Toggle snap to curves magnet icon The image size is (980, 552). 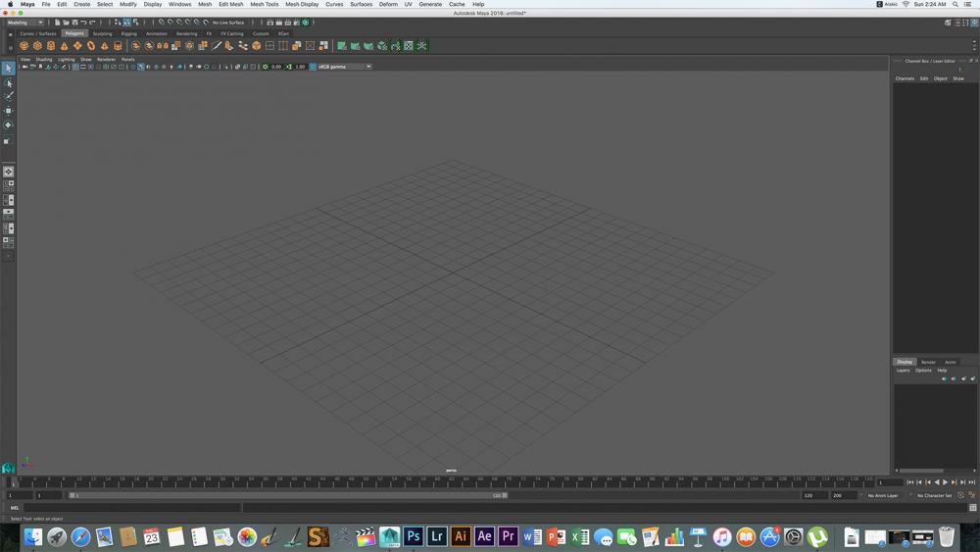pyautogui.click(x=170, y=23)
